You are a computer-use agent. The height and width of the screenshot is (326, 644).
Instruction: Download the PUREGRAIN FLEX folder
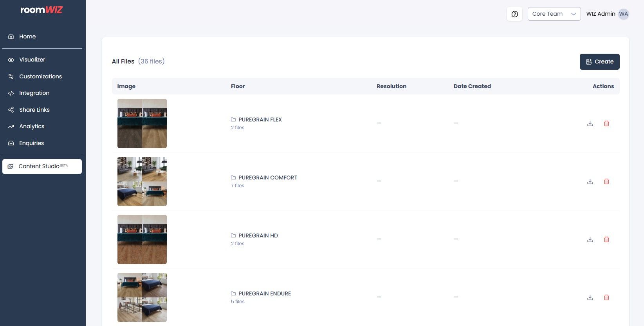(590, 123)
